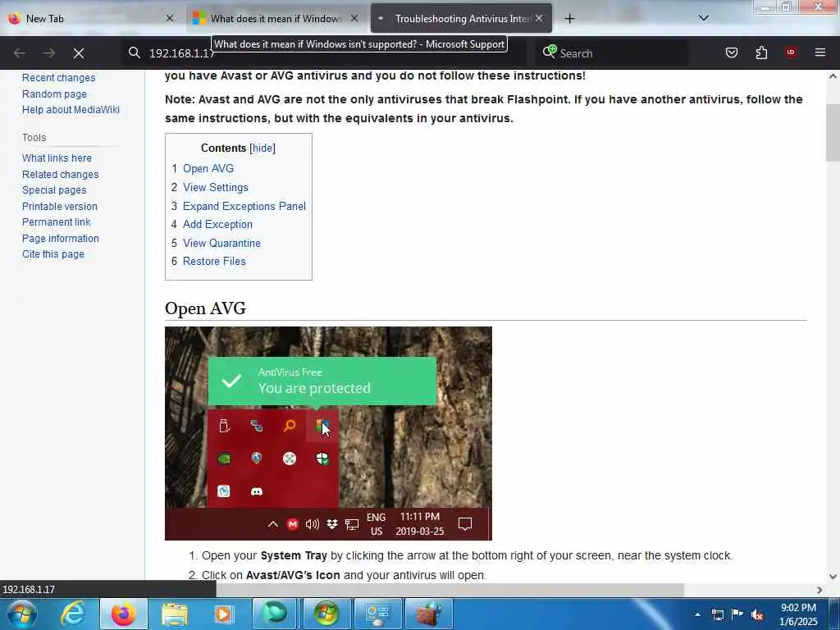Viewport: 840px width, 630px height.
Task: Open Cite this page link
Action: (x=53, y=254)
